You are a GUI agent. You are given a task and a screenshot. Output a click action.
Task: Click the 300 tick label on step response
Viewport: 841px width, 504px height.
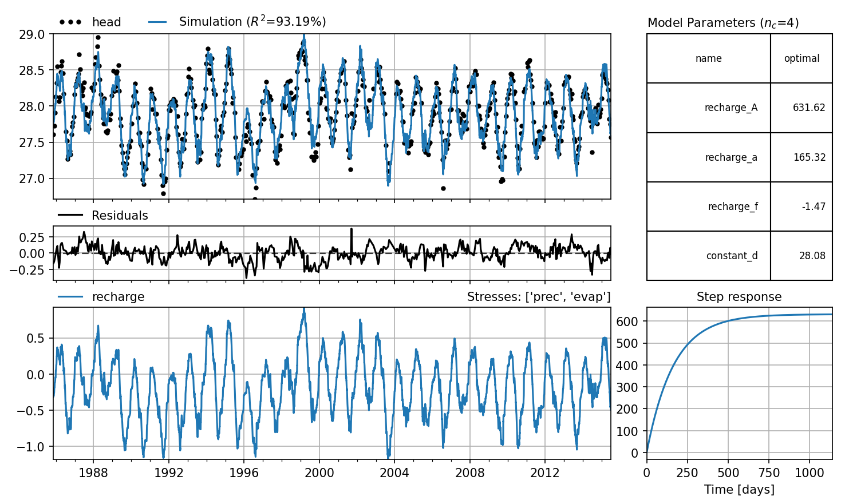(627, 387)
